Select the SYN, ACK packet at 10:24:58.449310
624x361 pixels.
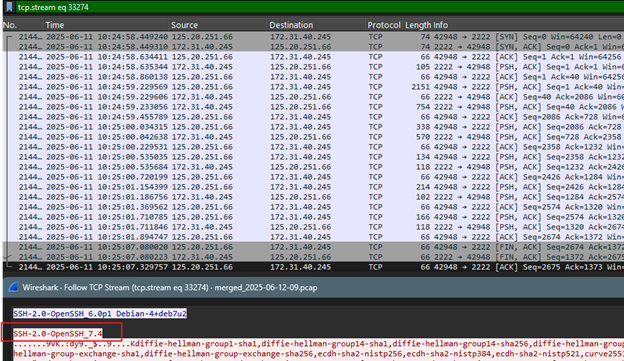(x=313, y=47)
